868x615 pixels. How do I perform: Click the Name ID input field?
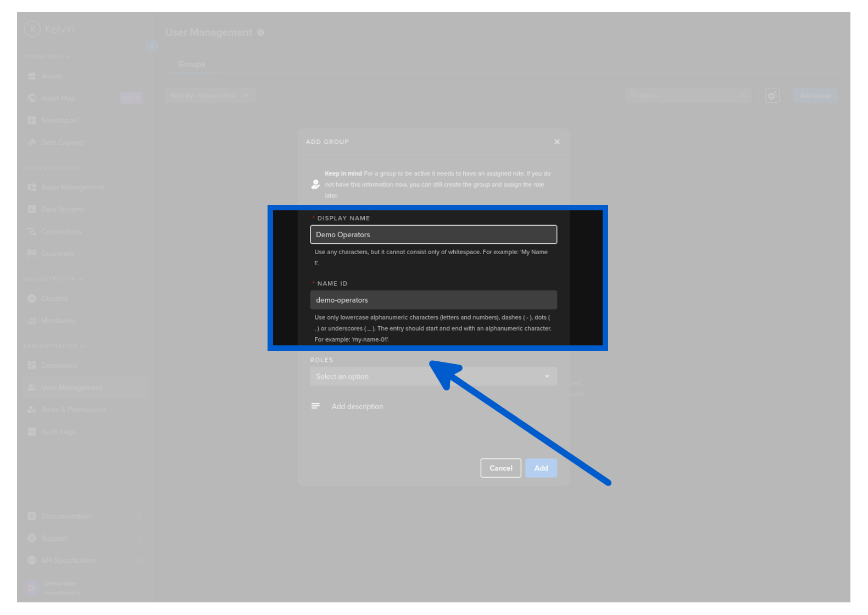(x=433, y=300)
